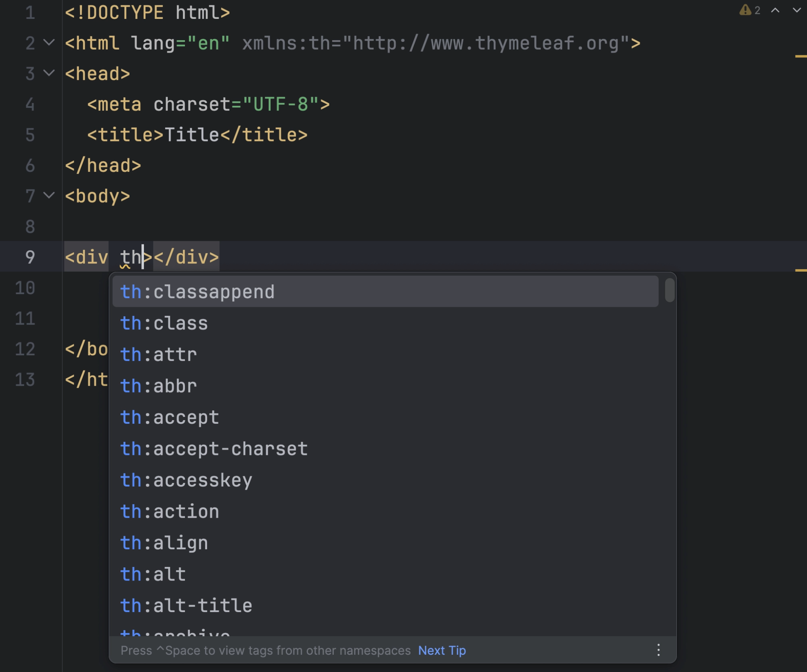
Task: Click the Next Tip link
Action: click(x=442, y=650)
